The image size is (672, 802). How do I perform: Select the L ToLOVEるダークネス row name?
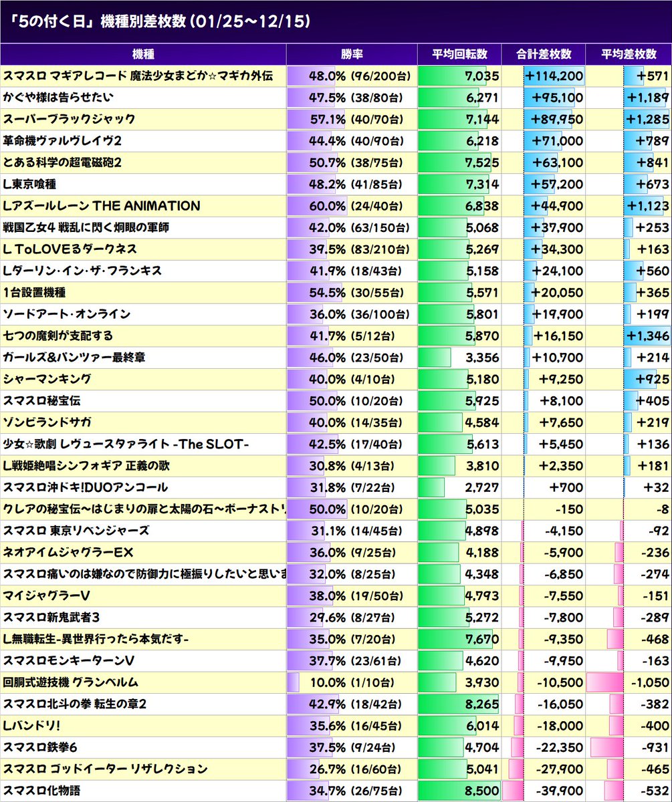(x=70, y=249)
